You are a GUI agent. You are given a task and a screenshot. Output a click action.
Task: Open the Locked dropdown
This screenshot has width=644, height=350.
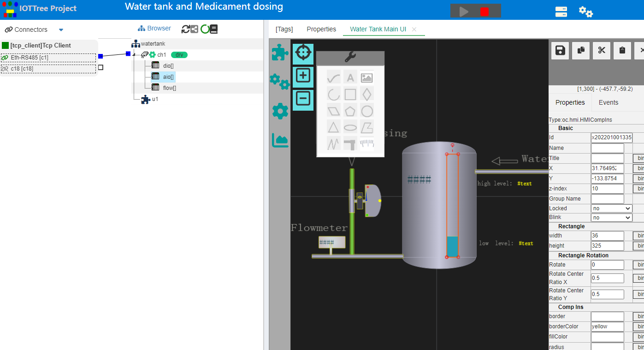(x=612, y=208)
